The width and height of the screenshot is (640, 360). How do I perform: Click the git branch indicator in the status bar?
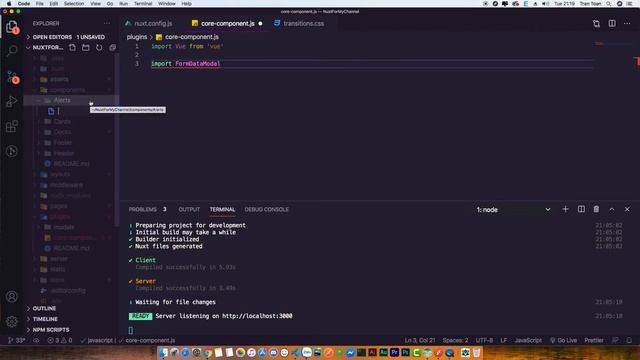(16, 340)
